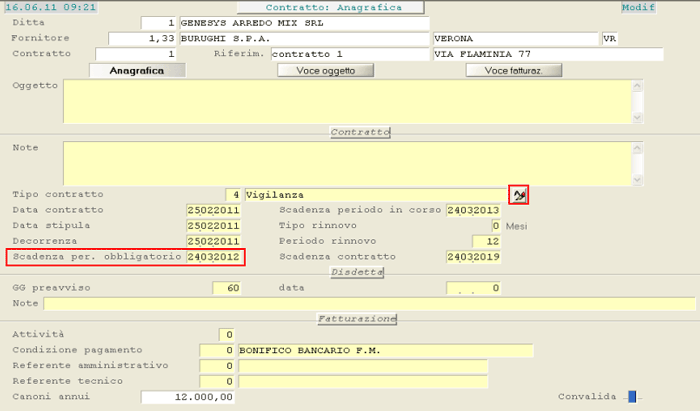
Task: Click the blue Convalida indicator
Action: [631, 396]
